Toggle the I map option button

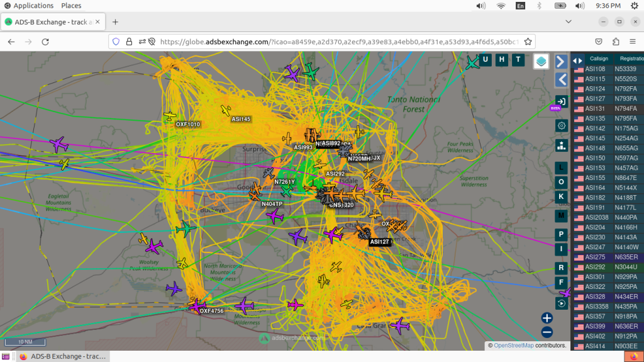pyautogui.click(x=561, y=249)
